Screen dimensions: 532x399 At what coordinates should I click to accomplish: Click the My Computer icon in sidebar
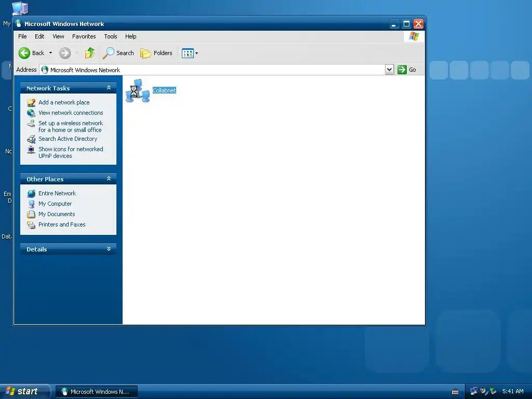31,204
